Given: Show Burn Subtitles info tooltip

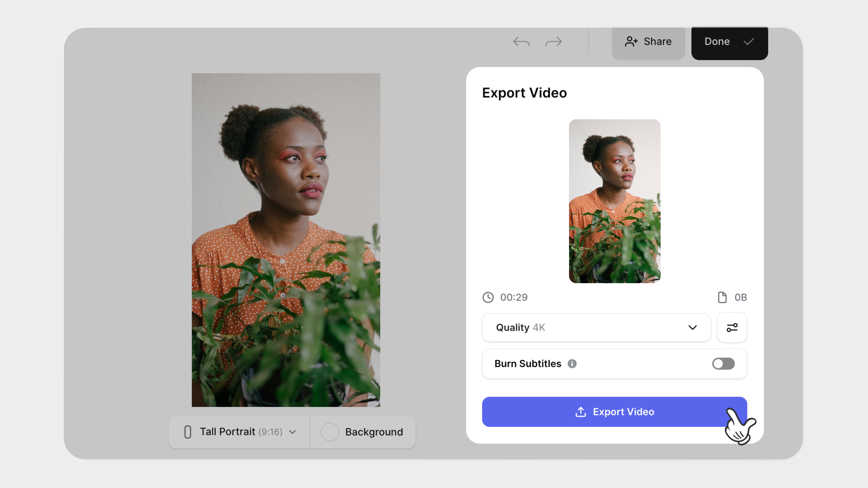Looking at the screenshot, I should click(572, 364).
